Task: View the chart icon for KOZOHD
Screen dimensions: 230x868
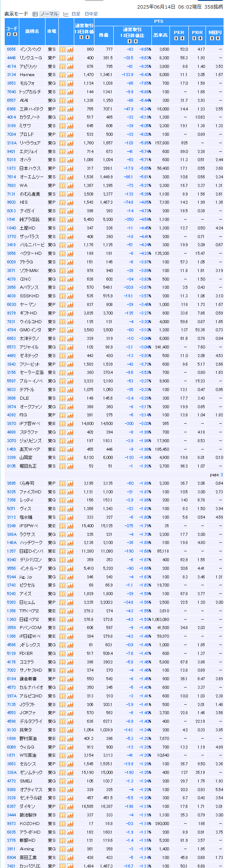Action: [70, 824]
